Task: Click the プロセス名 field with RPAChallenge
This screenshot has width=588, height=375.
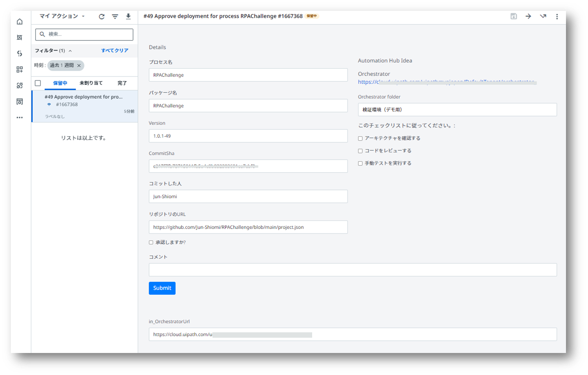Action: click(x=248, y=75)
